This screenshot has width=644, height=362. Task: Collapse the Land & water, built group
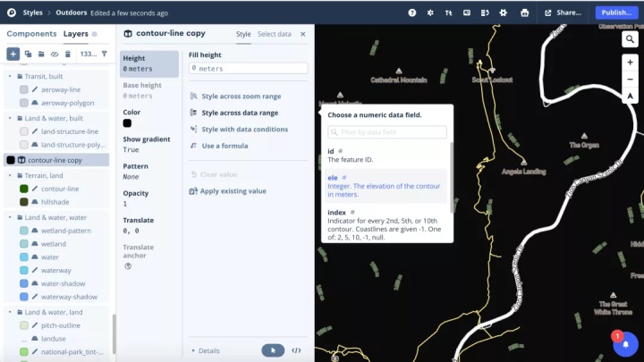(x=10, y=118)
